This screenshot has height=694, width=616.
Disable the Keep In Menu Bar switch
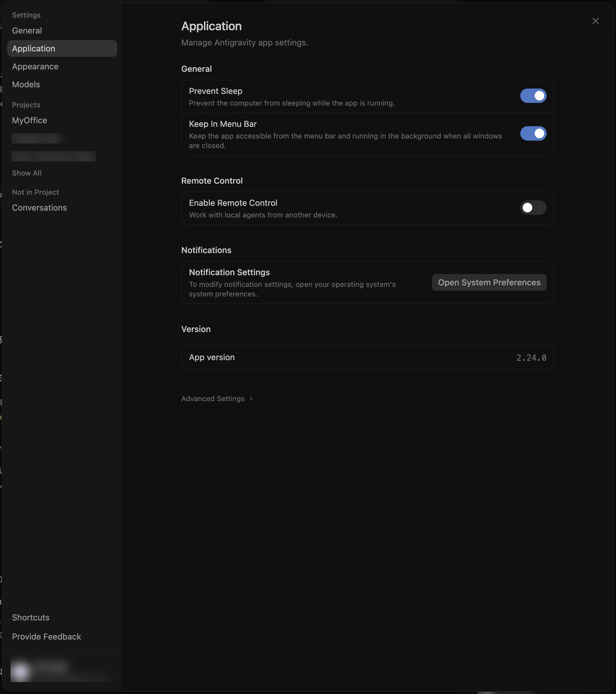click(x=533, y=133)
